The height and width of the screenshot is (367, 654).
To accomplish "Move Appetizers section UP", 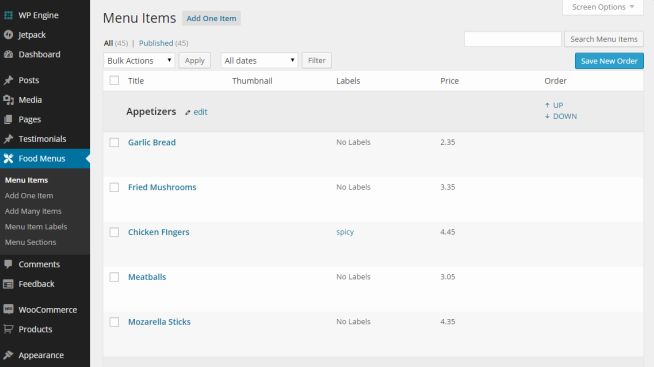I will [x=558, y=105].
